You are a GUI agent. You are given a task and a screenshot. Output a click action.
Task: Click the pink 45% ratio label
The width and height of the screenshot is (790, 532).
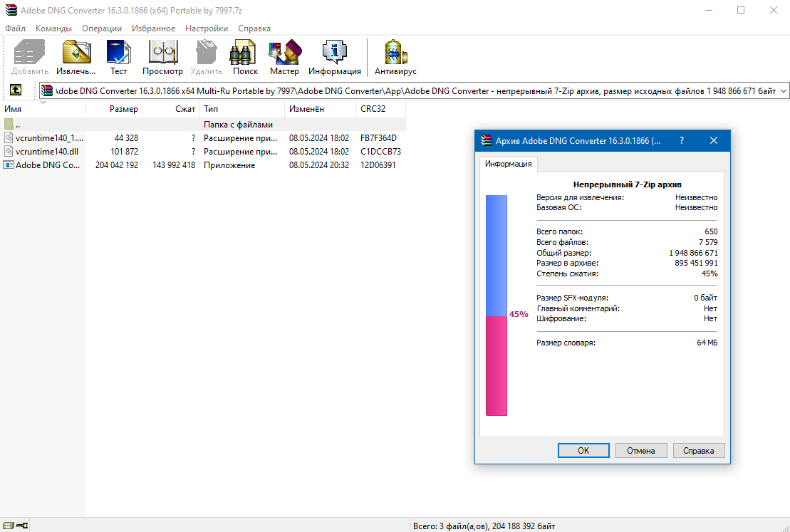pos(519,314)
